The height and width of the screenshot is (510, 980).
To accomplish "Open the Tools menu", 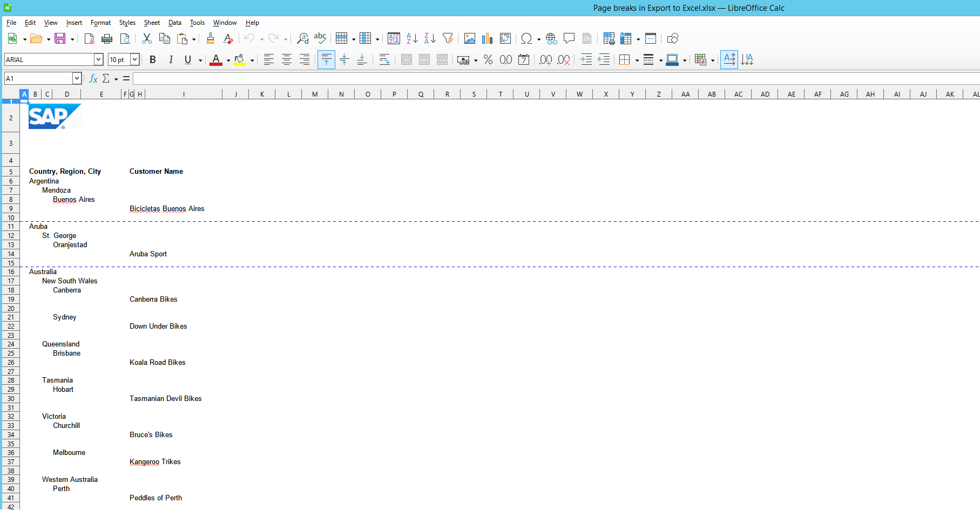I will tap(197, 23).
